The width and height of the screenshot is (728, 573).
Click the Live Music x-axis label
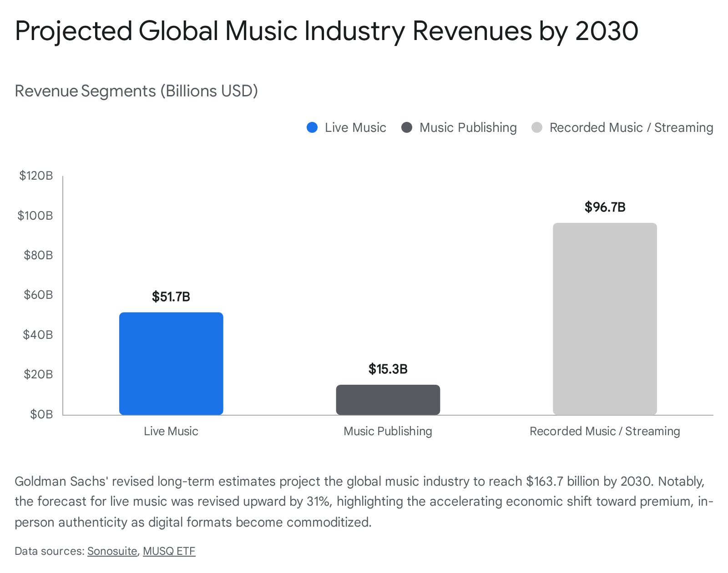[x=171, y=431]
